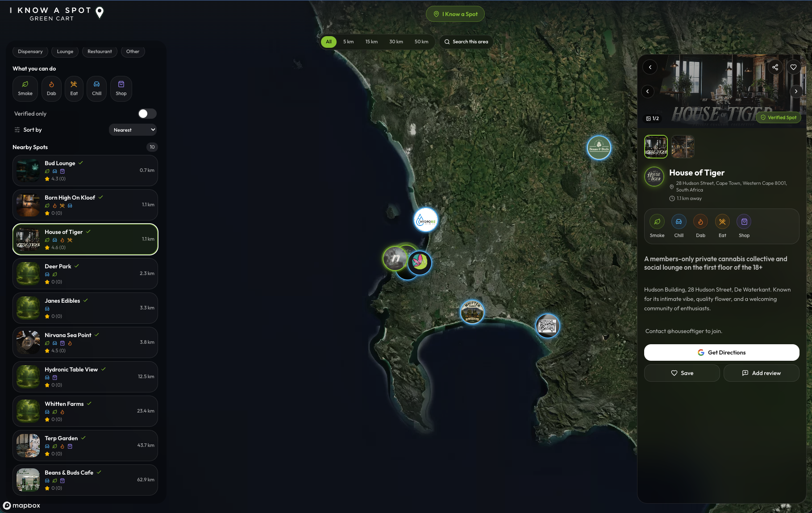Filter by Dispensary category
The width and height of the screenshot is (812, 513).
pos(30,52)
